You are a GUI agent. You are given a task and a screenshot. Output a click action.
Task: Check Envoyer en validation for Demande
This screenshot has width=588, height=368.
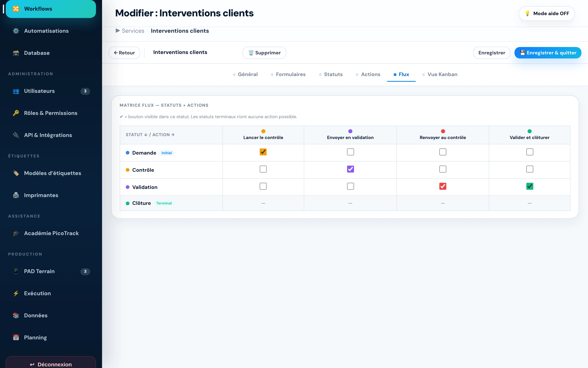(x=350, y=152)
